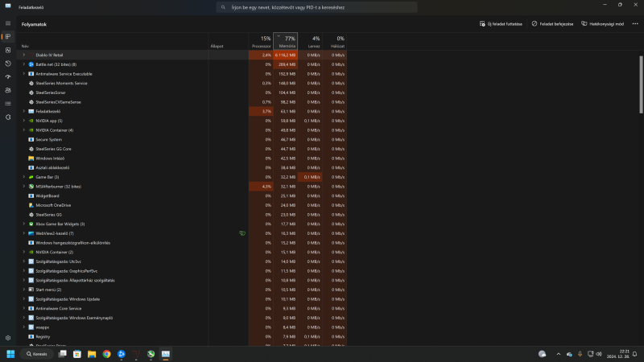The height and width of the screenshot is (362, 644).
Task: Click the efficiency leaf icon on WebView2 row
Action: (242, 233)
